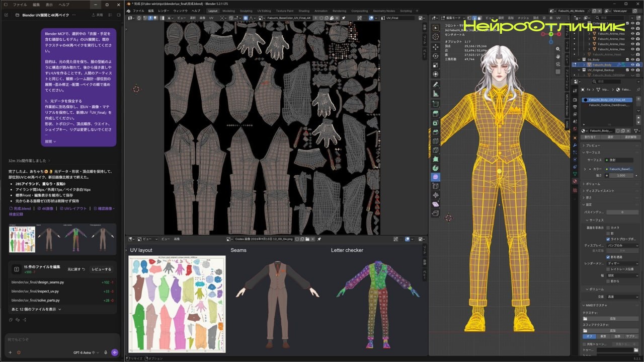Open the wrench Modifiers properties tab
The image size is (644, 362).
point(575,146)
